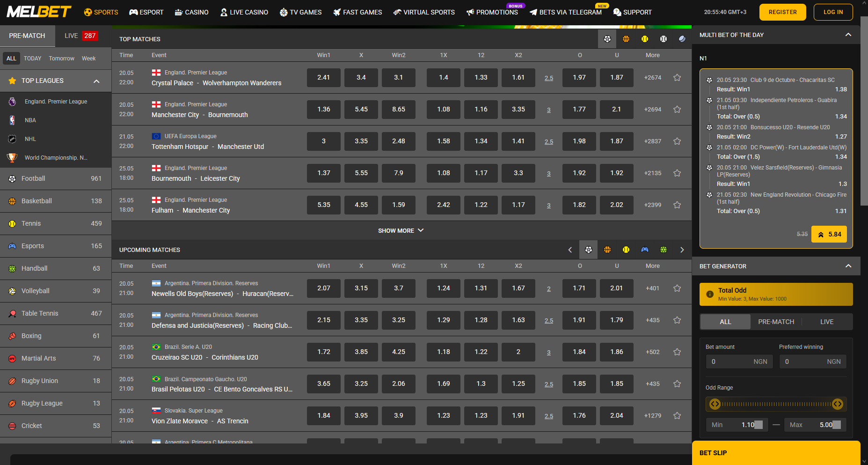Viewport: 868px width, 465px height.
Task: Favorite Brasil Pelotas U20 match star
Action: pyautogui.click(x=677, y=384)
